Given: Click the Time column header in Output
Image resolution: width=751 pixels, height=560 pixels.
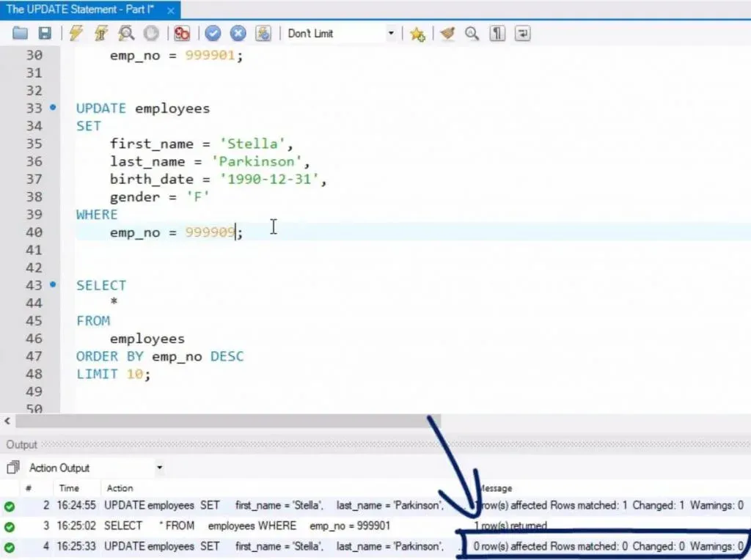Looking at the screenshot, I should [x=69, y=488].
